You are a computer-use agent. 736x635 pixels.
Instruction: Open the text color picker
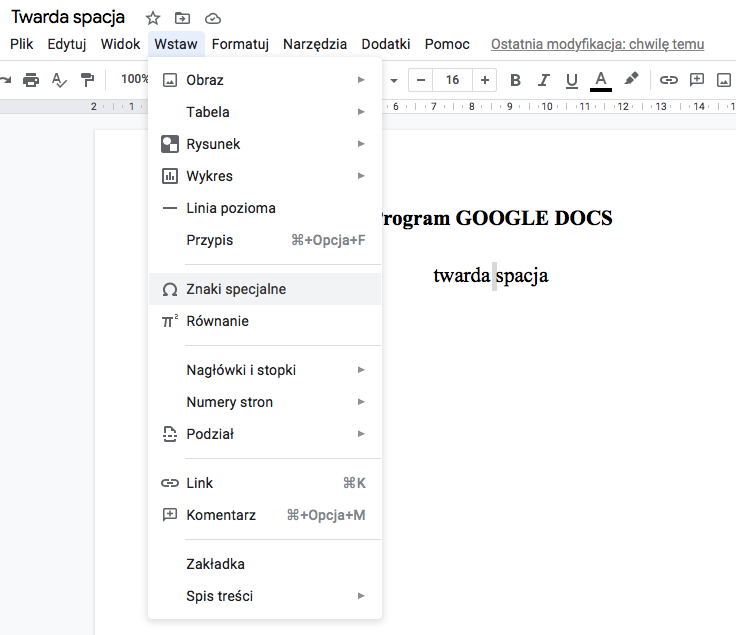[x=600, y=80]
